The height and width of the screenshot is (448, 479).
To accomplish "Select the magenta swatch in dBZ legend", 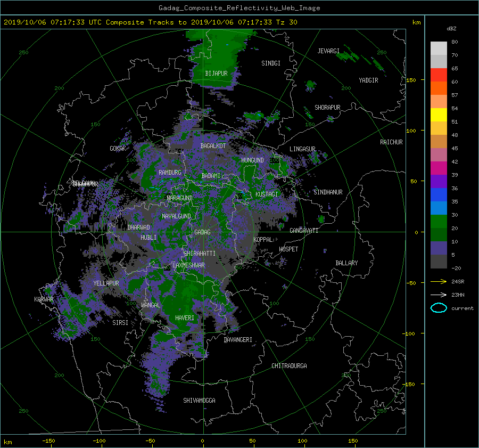I will [x=439, y=168].
